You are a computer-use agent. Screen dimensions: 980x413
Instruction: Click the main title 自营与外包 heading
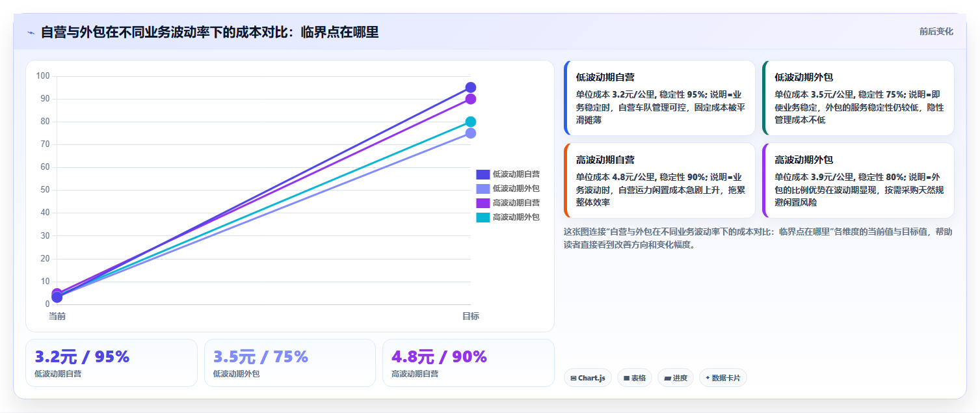(x=209, y=32)
